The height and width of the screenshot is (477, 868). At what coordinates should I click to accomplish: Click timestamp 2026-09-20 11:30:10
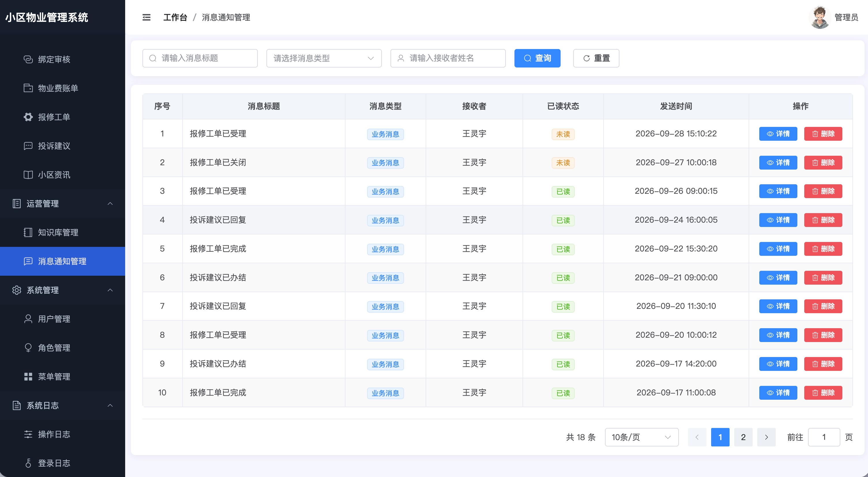[x=676, y=306]
